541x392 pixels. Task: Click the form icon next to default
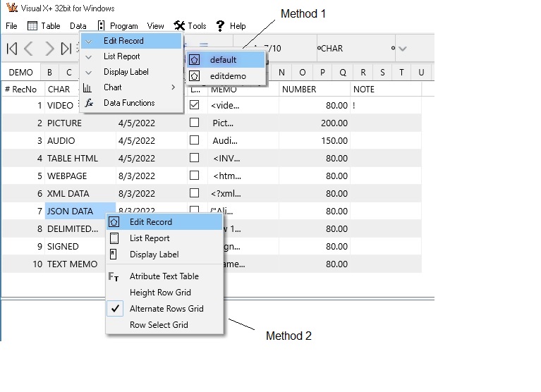[194, 60]
